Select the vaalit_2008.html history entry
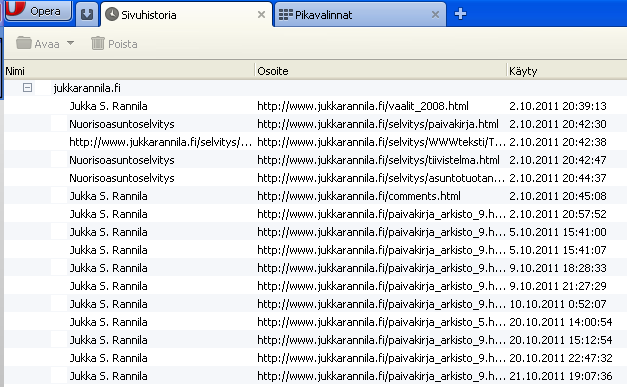627x387 pixels. pos(315,106)
